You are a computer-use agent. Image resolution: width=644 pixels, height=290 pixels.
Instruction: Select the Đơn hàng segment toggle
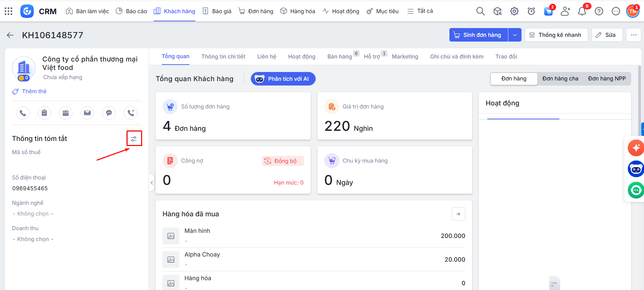[x=514, y=79]
